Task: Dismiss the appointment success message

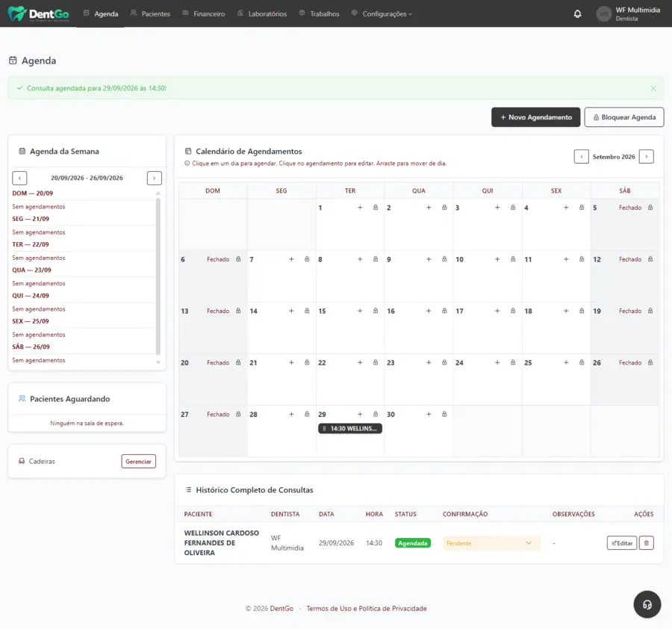Action: click(x=653, y=88)
